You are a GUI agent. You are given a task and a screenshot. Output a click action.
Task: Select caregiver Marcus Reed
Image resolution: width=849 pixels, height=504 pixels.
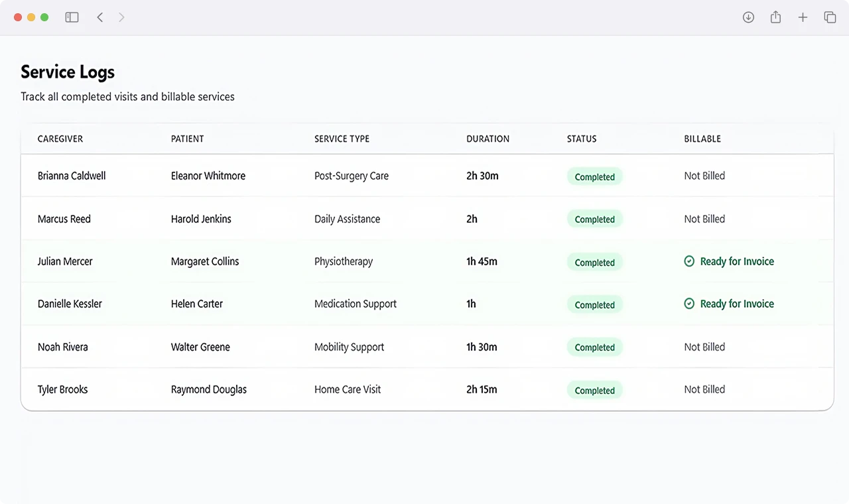(64, 219)
